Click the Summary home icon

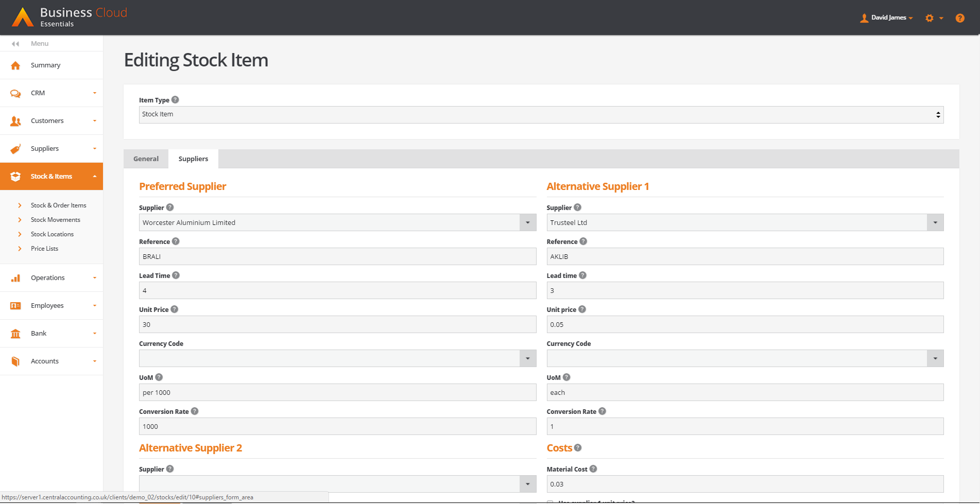(15, 65)
